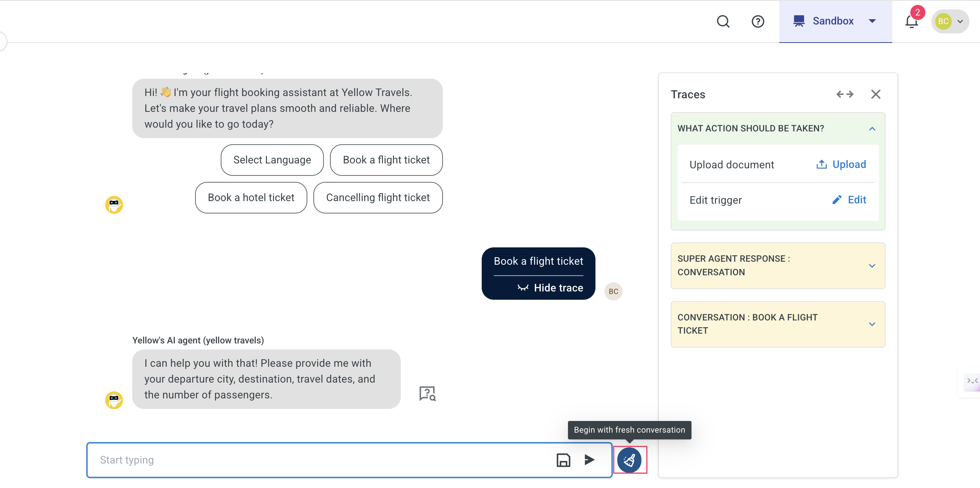Click the upload arrow icon
Image resolution: width=980 pixels, height=488 pixels.
(821, 164)
